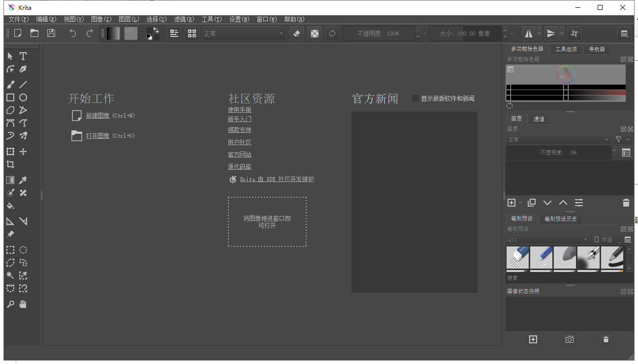Viewport: 638px width, 364px height.
Task: Select the Gradient tool
Action: tap(10, 180)
